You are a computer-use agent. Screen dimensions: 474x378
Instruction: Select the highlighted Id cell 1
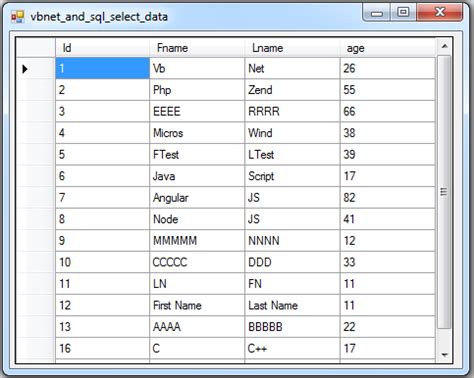pyautogui.click(x=103, y=68)
